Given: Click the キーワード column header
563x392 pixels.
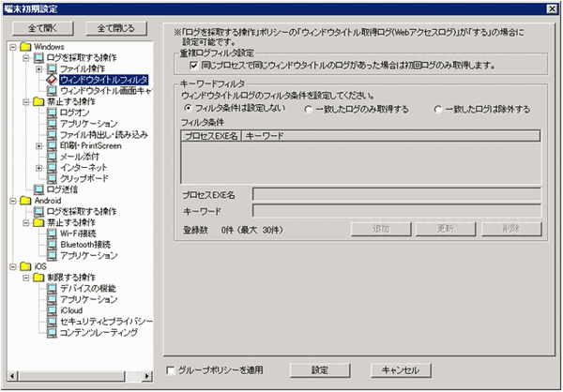Looking at the screenshot, I should click(390, 136).
